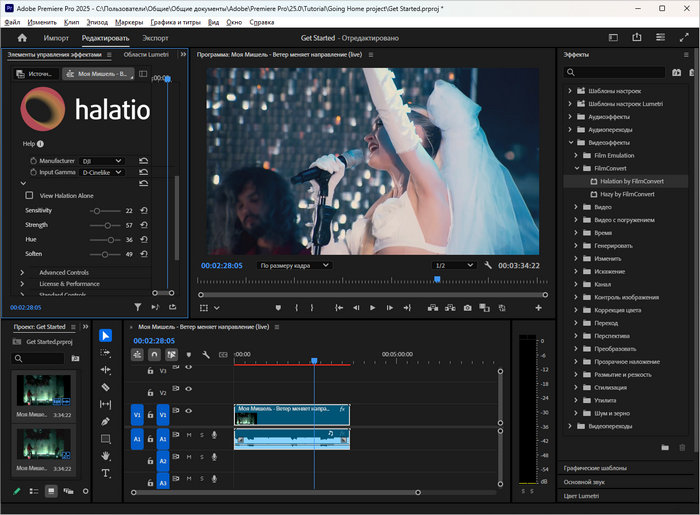
Task: Open the Клип menu
Action: (71, 22)
